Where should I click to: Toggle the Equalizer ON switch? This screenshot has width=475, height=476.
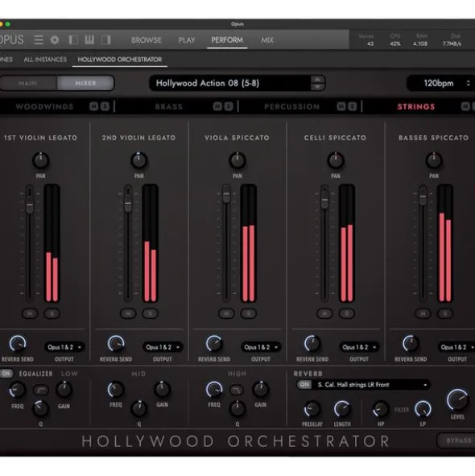tap(6, 374)
